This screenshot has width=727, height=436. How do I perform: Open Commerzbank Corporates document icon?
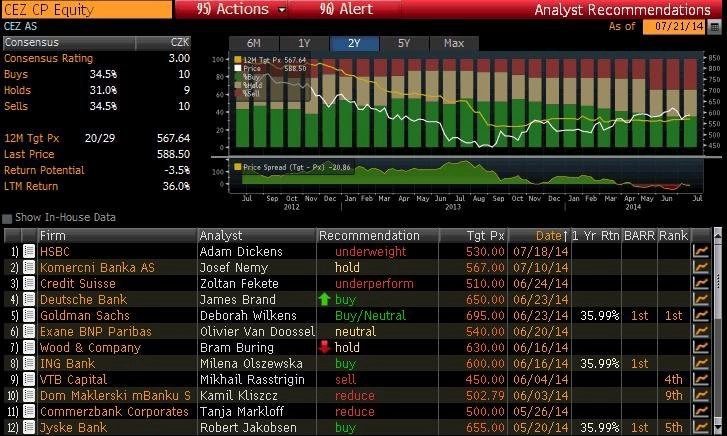[x=29, y=411]
